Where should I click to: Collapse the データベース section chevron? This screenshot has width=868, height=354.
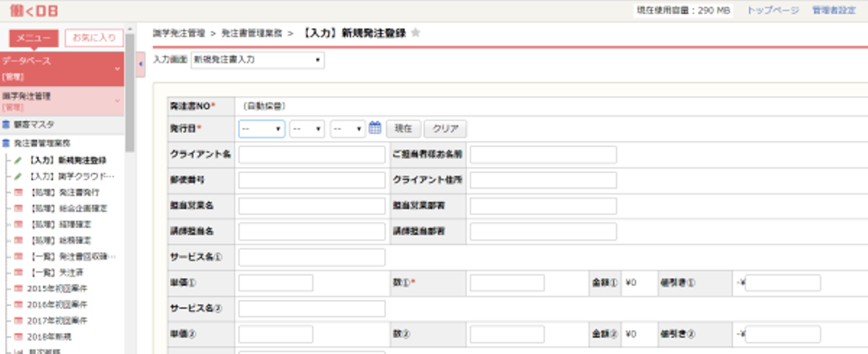point(117,69)
